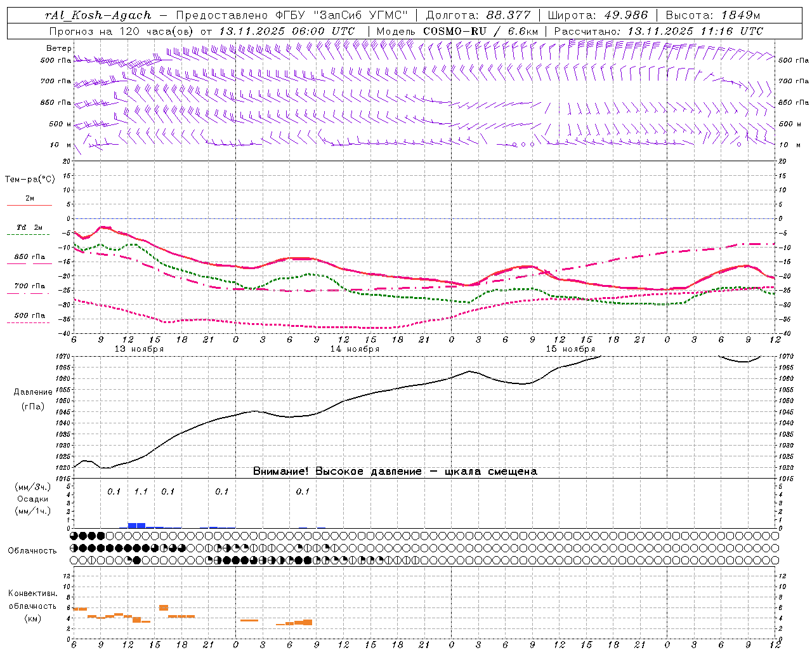Select the 'Долгота: 88.377' longitude value
Image resolution: width=812 pixels, height=650 pixels.
479,15
